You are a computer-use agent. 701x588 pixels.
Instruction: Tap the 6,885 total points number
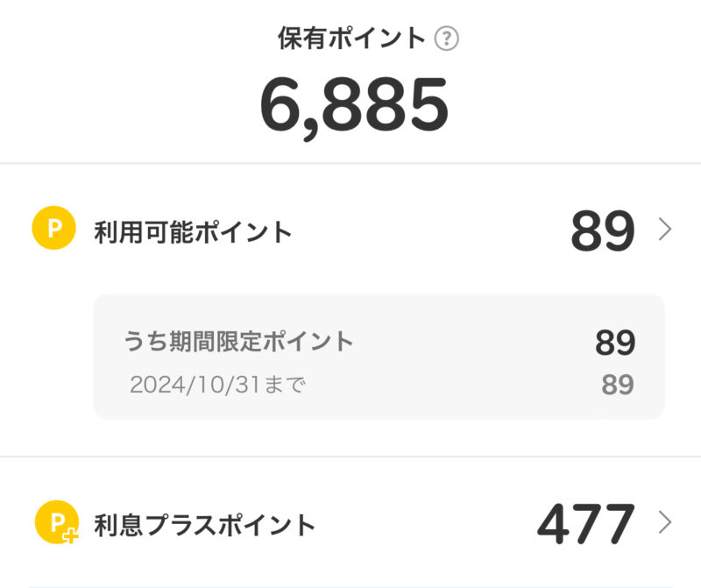[354, 104]
